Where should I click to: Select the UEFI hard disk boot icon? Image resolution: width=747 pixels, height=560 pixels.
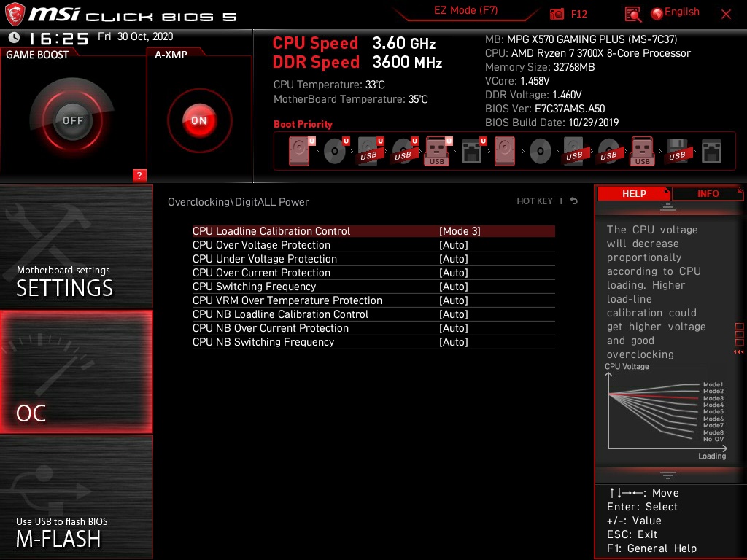coord(301,151)
